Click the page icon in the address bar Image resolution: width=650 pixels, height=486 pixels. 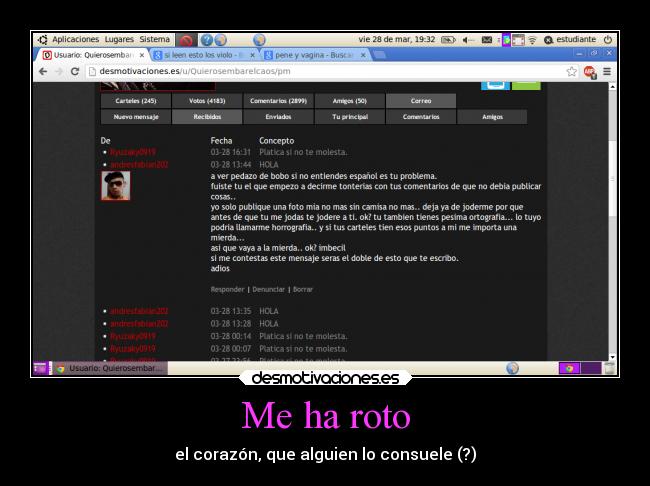(92, 71)
